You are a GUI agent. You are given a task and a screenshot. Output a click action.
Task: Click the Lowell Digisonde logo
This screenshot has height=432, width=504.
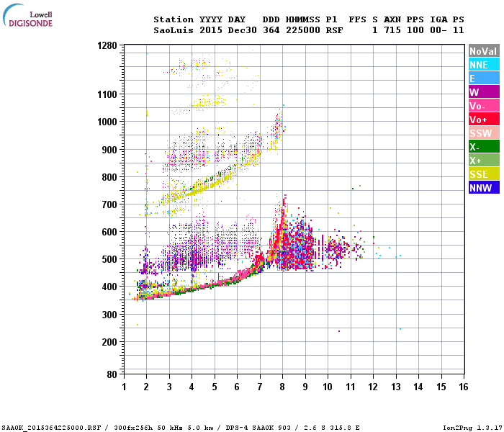(x=27, y=15)
